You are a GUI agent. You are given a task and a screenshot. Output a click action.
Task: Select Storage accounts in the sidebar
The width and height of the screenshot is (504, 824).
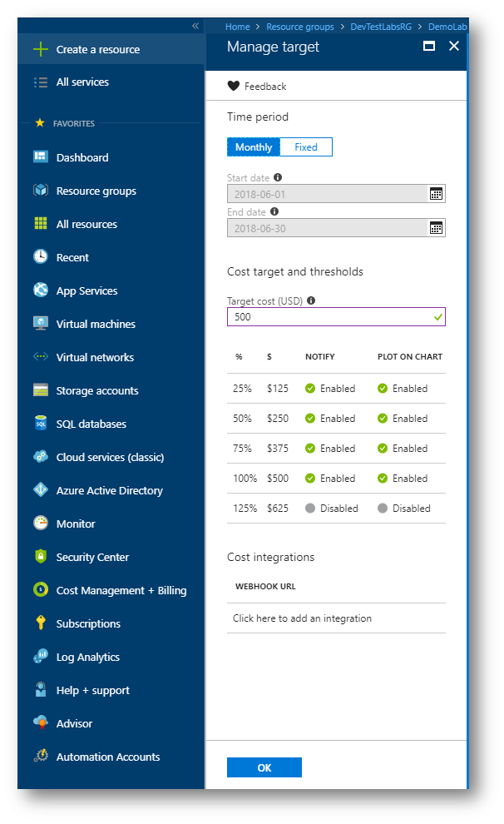point(97,390)
